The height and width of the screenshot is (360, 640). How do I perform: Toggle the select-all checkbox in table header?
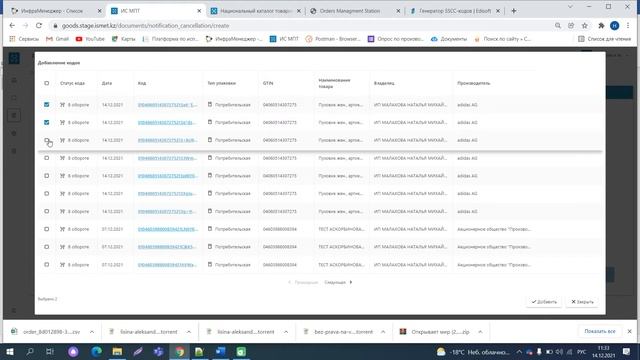click(47, 83)
